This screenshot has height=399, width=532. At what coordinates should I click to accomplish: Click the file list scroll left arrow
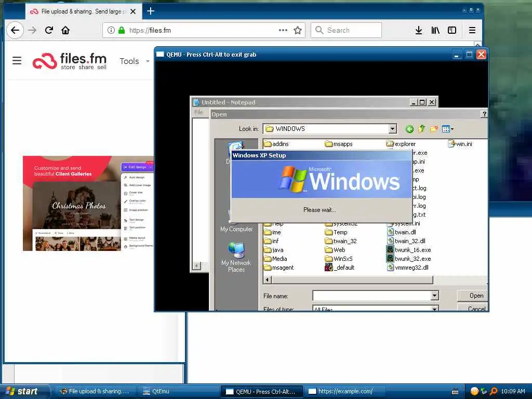268,280
